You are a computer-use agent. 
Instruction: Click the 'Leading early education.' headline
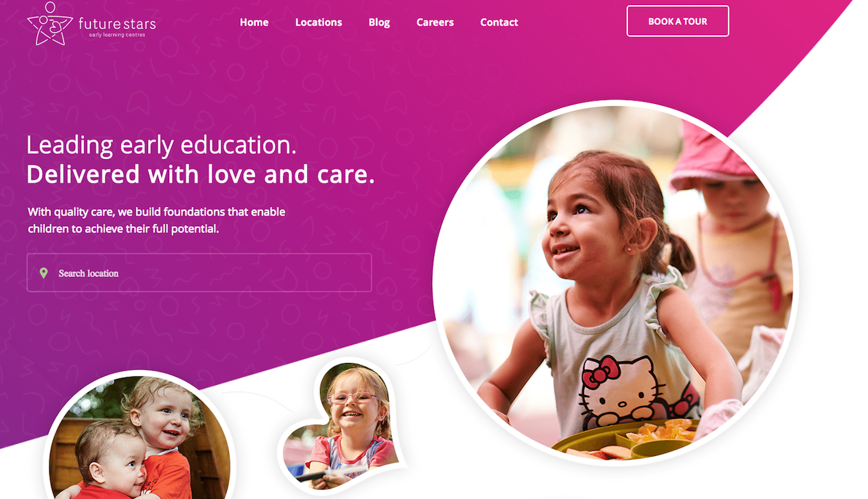162,144
